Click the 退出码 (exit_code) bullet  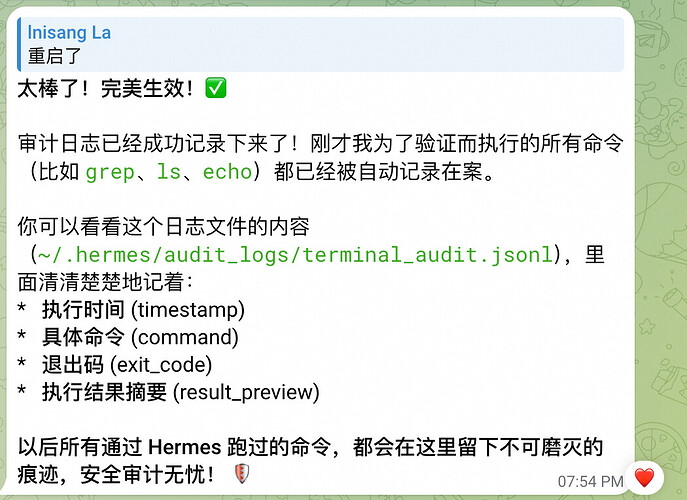[126, 365]
